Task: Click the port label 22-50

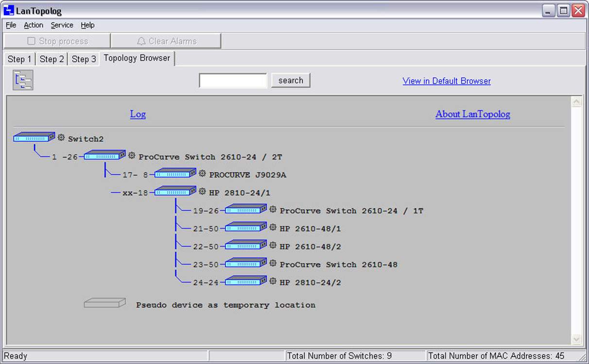Action: click(x=206, y=247)
